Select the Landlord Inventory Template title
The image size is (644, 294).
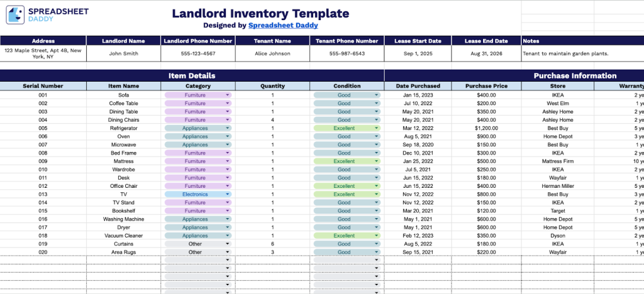coord(260,13)
